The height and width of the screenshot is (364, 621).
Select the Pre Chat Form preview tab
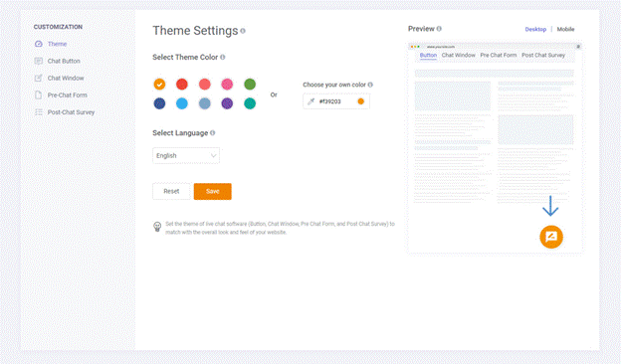coord(499,56)
